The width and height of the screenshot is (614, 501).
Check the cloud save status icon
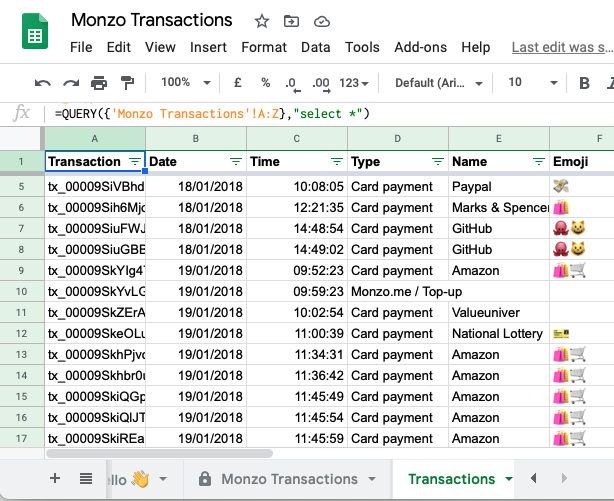(322, 22)
